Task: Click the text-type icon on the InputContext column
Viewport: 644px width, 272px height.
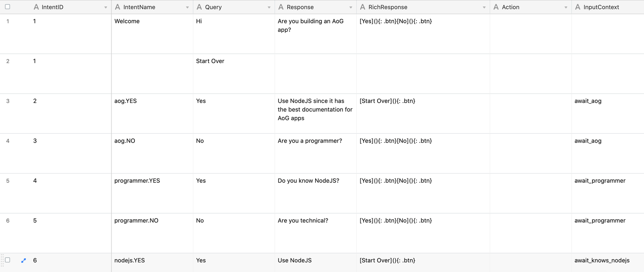Action: [578, 7]
